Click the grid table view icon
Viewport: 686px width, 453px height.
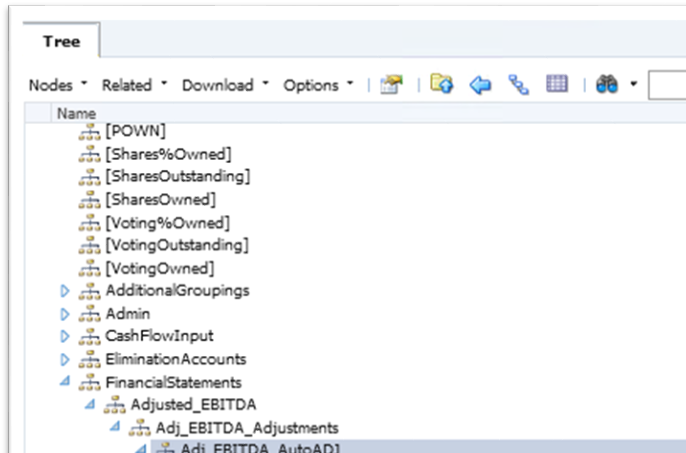point(557,85)
